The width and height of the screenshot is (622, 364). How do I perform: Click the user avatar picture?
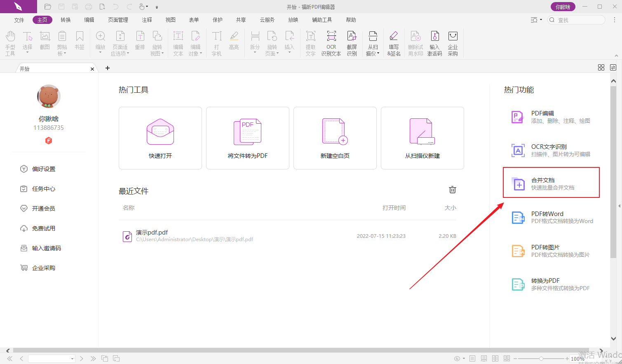point(49,96)
